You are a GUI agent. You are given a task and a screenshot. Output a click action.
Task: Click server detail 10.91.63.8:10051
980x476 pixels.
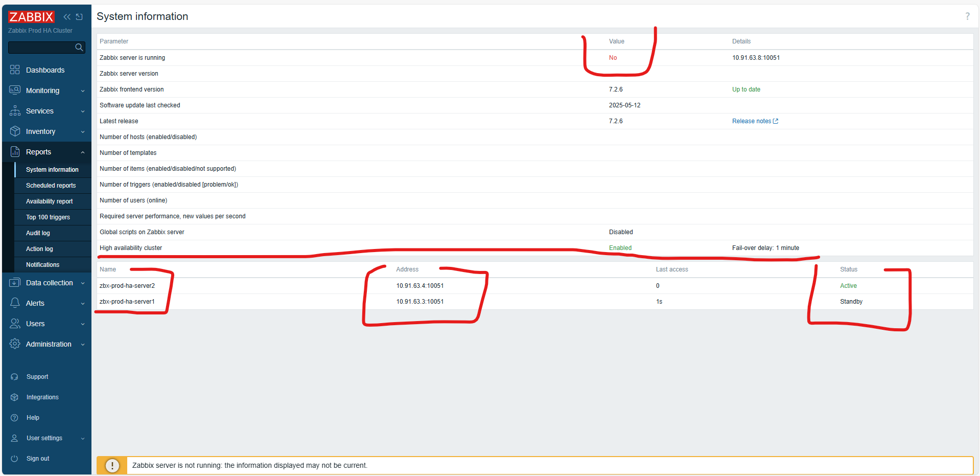click(756, 58)
